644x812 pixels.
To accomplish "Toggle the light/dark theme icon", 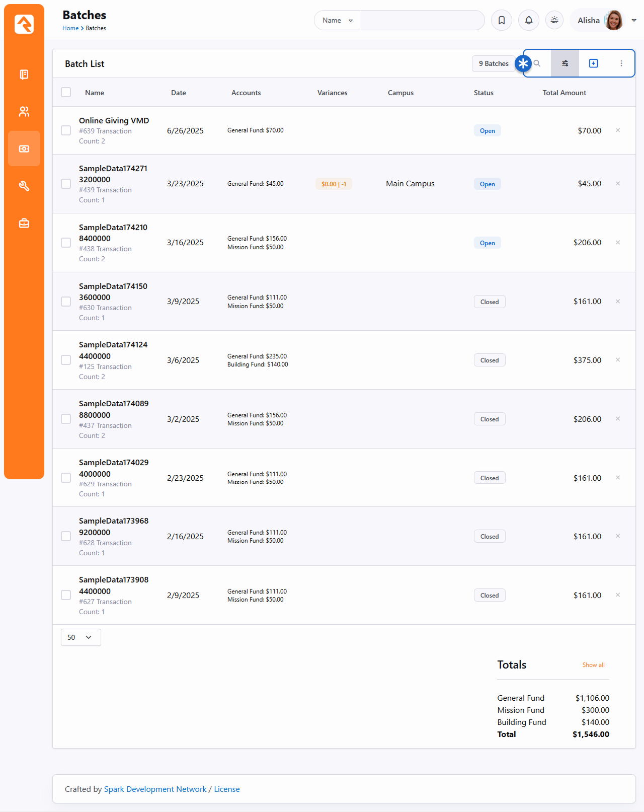I will (554, 20).
